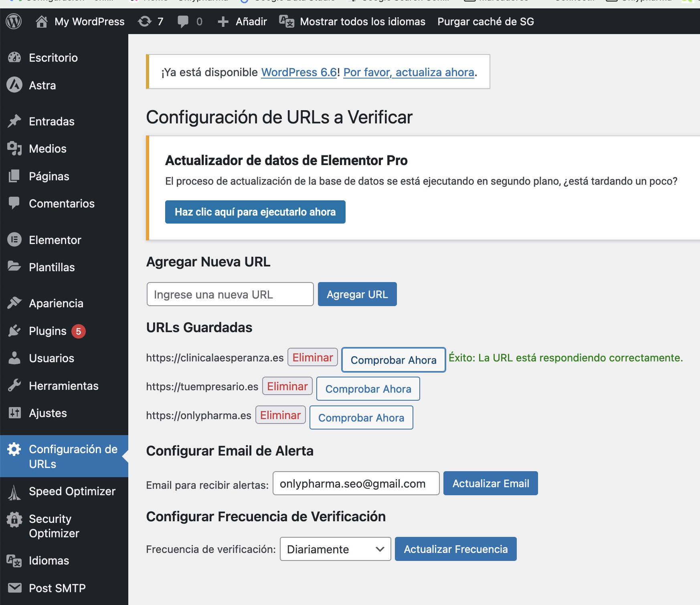Image resolution: width=700 pixels, height=605 pixels.
Task: Click the Herramientas wrench icon
Action: coord(14,385)
